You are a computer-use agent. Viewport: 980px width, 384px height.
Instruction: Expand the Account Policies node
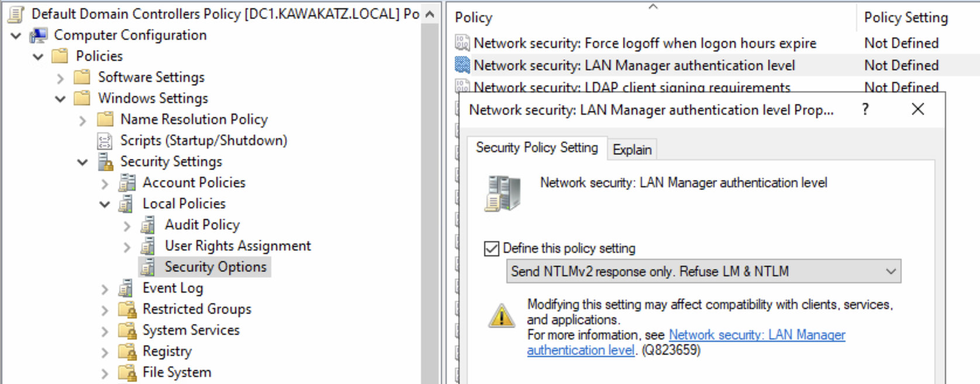(105, 183)
